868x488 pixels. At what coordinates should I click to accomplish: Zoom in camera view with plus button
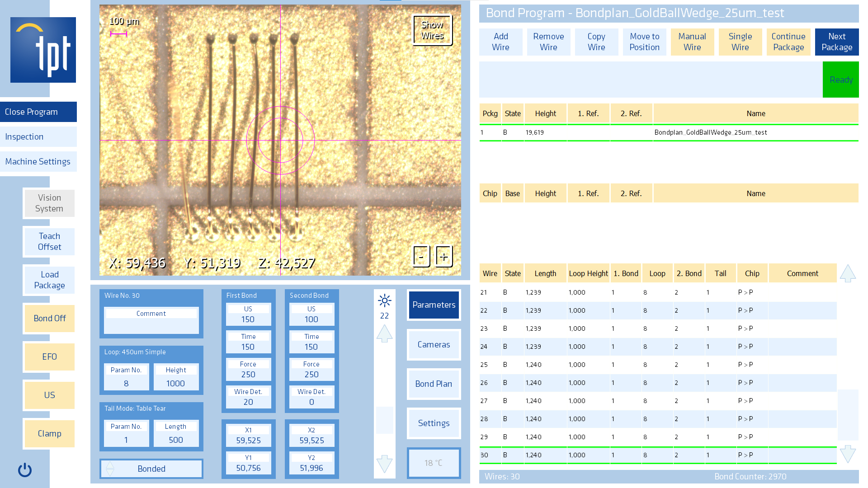444,257
